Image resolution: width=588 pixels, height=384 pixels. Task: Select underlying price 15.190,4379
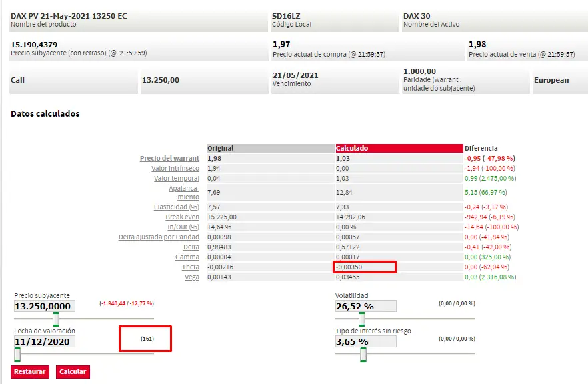(34, 45)
